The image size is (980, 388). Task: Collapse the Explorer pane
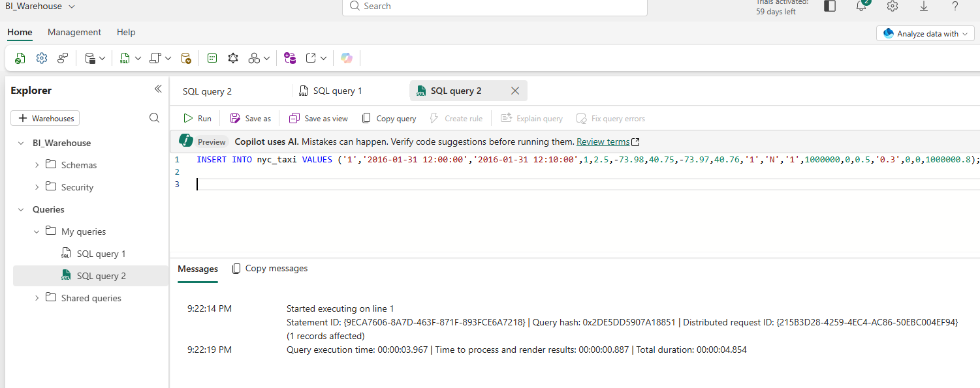click(x=157, y=89)
